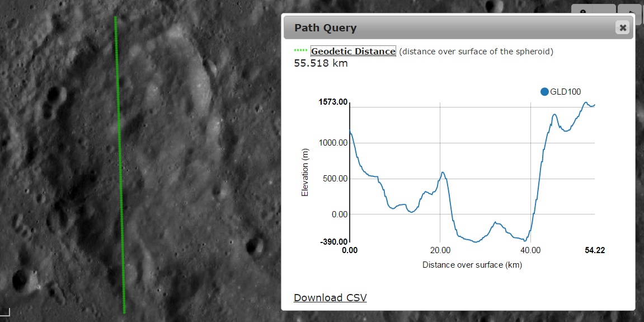Click the 40.00 distance axis tick
Viewport: 644px width, 322px height.
[530, 250]
